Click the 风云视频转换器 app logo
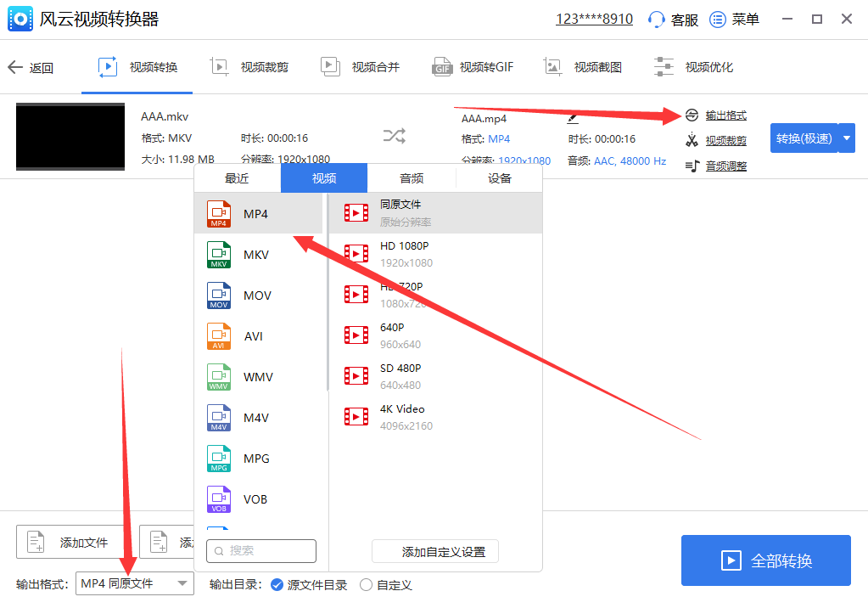The image size is (868, 608). (20, 20)
